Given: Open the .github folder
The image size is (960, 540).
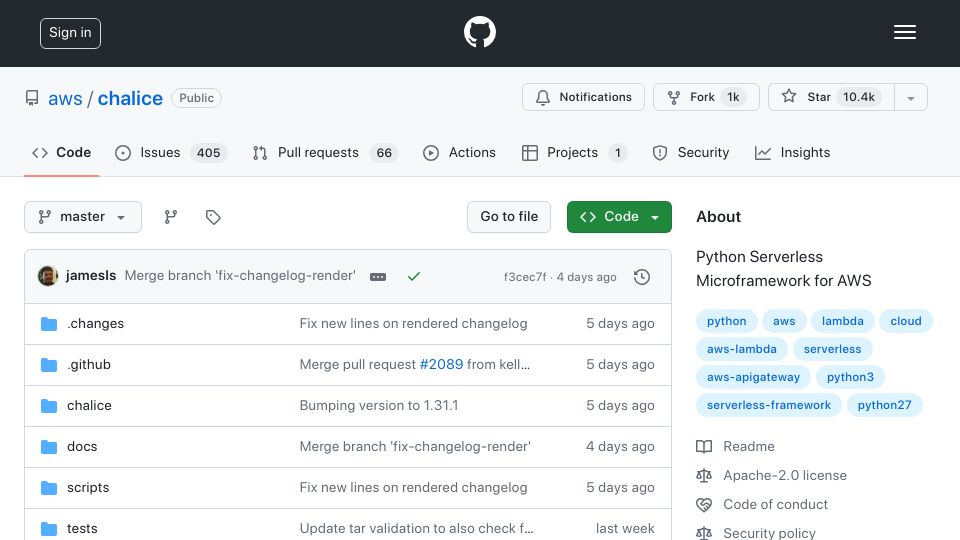Looking at the screenshot, I should [x=89, y=364].
